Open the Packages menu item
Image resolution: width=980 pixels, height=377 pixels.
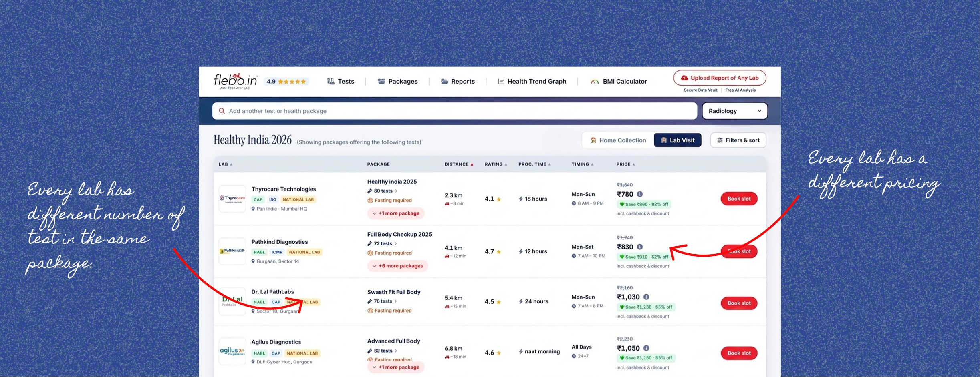(x=397, y=82)
